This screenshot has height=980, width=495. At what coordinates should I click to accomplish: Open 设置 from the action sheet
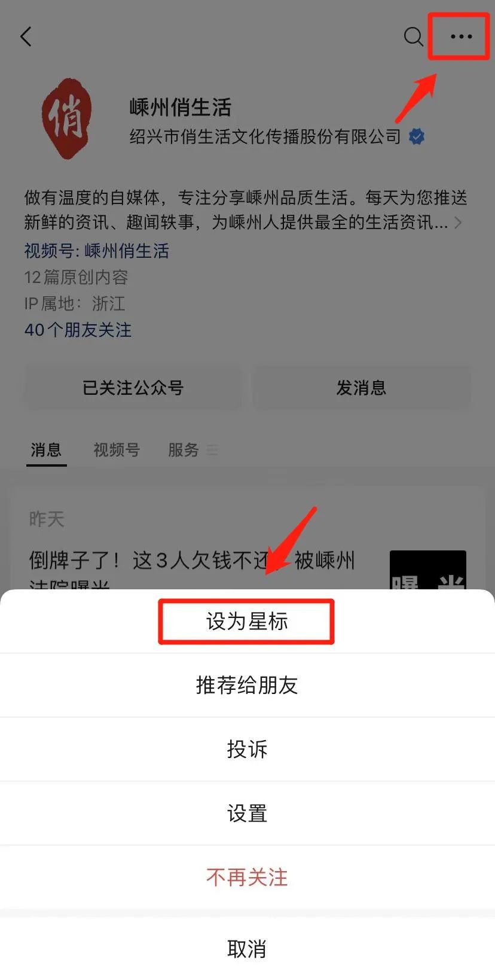point(247,813)
